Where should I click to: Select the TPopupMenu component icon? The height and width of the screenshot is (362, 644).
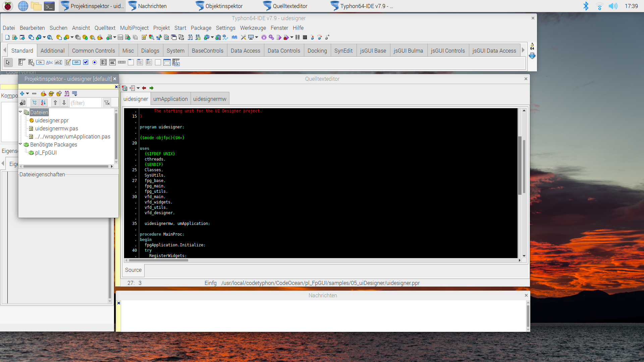[31, 62]
